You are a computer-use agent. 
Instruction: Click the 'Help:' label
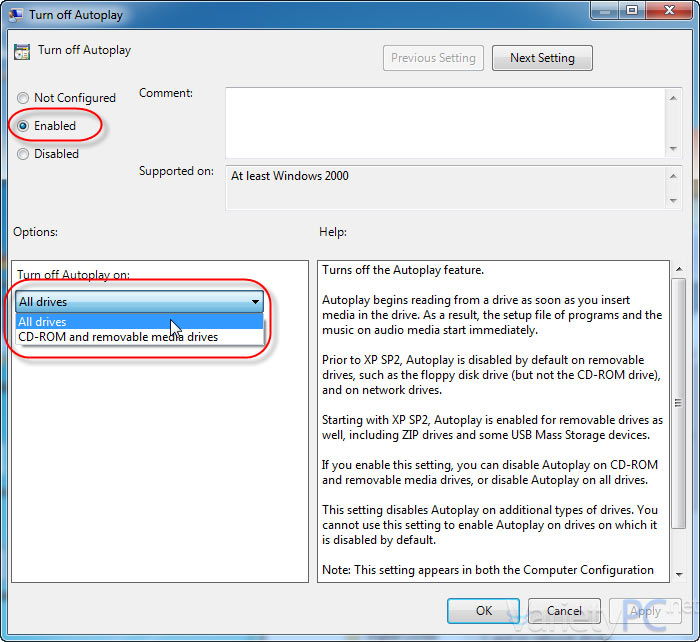[333, 232]
